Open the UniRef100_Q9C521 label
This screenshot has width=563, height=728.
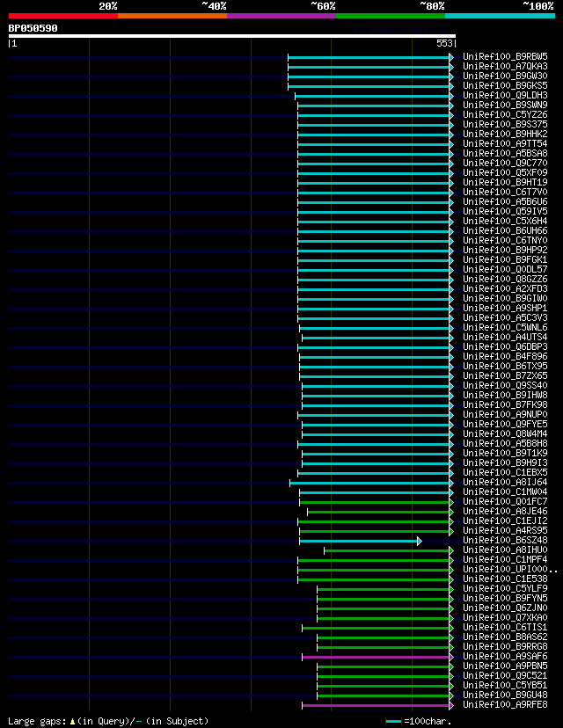click(x=505, y=675)
